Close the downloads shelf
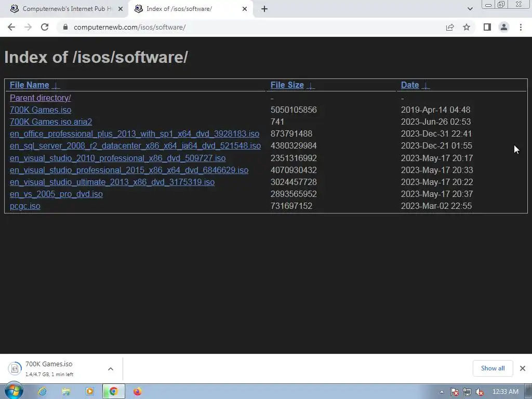 click(x=523, y=368)
